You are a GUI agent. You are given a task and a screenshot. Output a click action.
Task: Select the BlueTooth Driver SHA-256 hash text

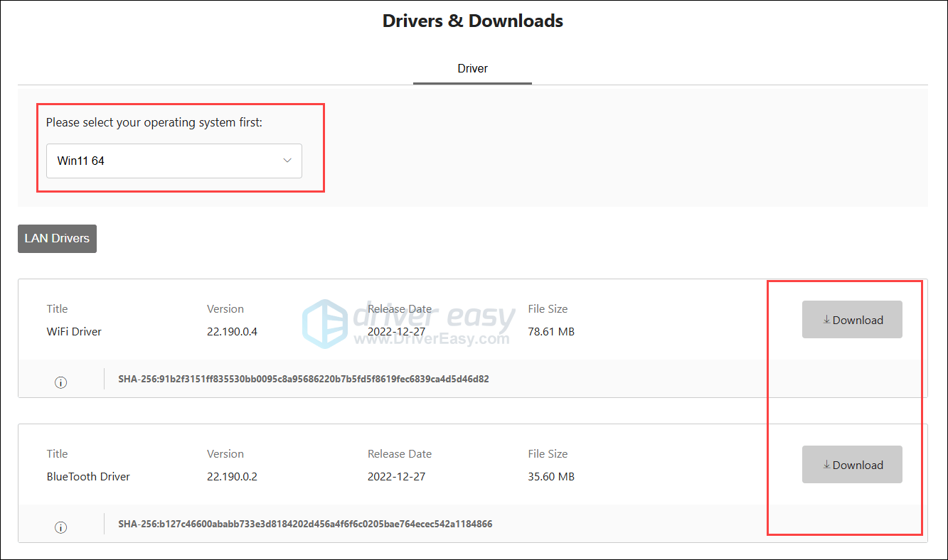pos(305,524)
